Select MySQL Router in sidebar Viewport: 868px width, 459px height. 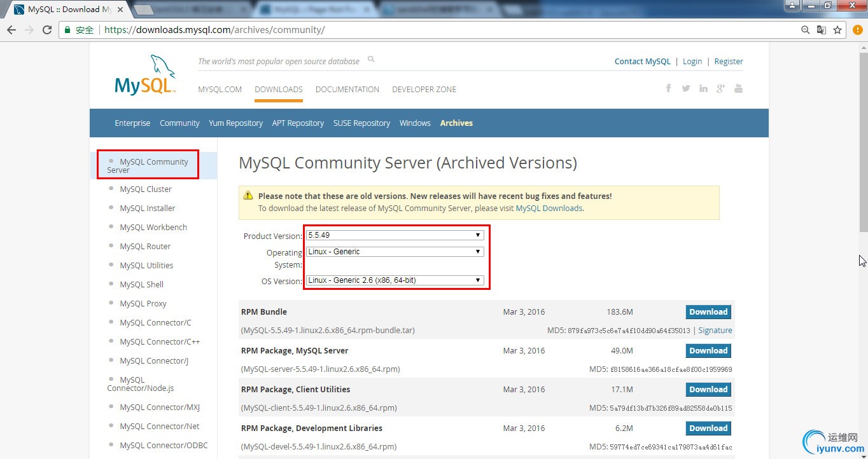tap(145, 247)
